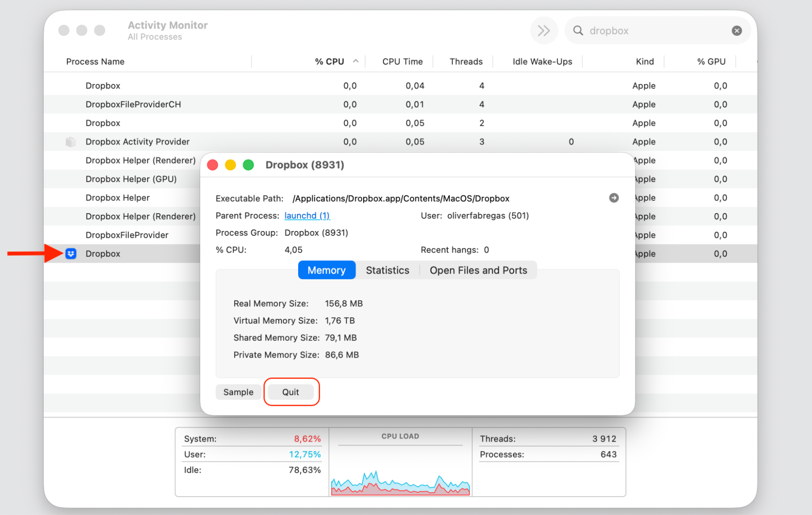
Task: Quit the Dropbox process
Action: (x=290, y=392)
